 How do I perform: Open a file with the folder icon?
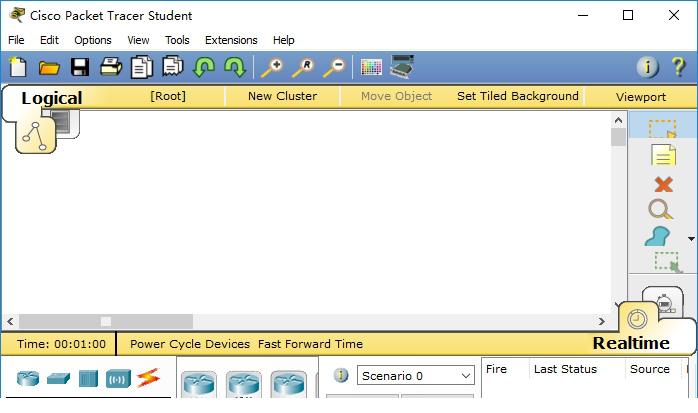click(x=49, y=68)
